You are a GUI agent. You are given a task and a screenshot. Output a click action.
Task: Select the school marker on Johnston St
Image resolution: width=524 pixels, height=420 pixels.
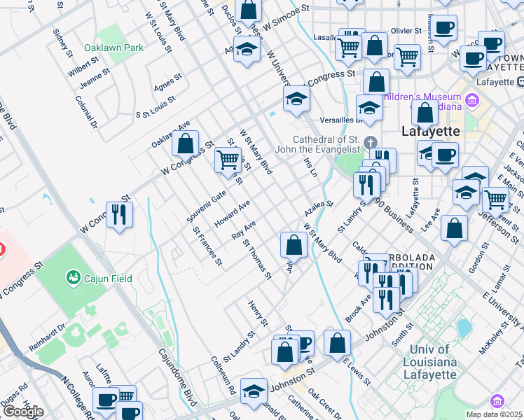pyautogui.click(x=254, y=393)
